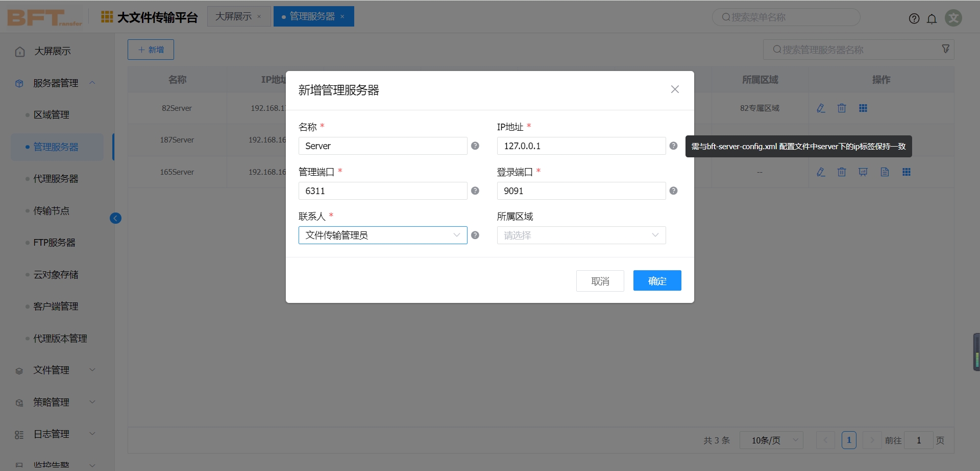980x471 pixels.
Task: Collapse sidebar using the blue arrow toggle
Action: tap(115, 219)
